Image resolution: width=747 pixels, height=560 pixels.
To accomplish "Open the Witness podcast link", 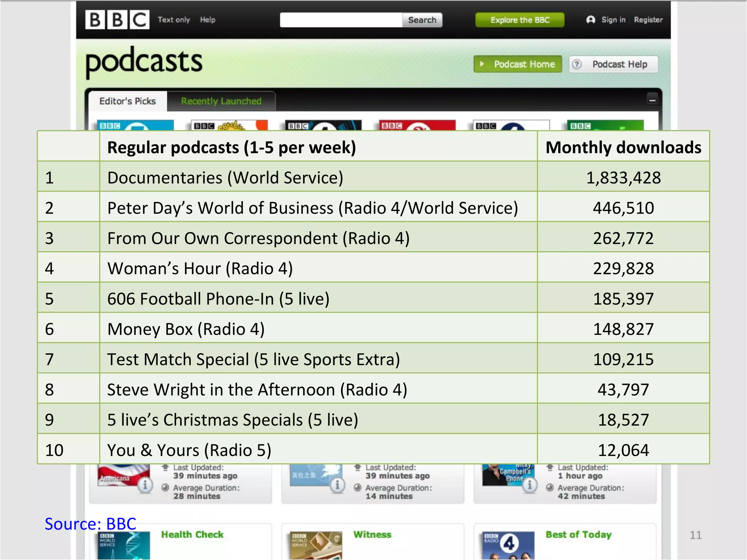I will pyautogui.click(x=372, y=534).
